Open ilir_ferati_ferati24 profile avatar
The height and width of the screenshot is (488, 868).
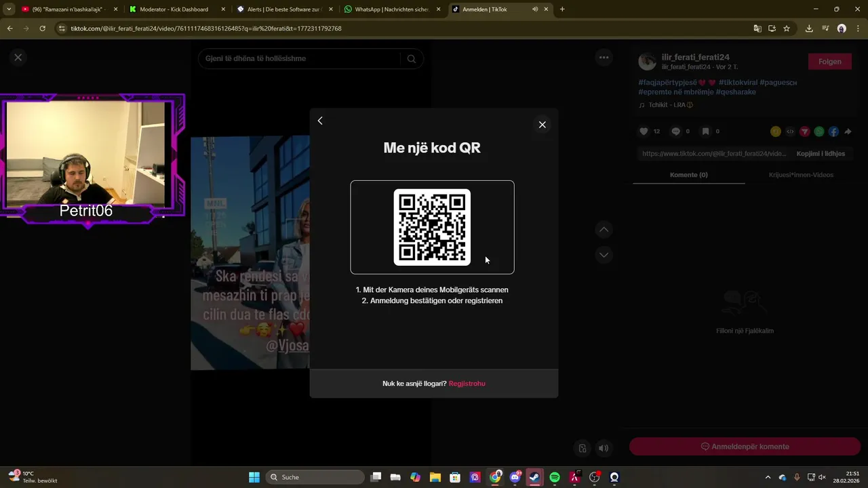648,62
